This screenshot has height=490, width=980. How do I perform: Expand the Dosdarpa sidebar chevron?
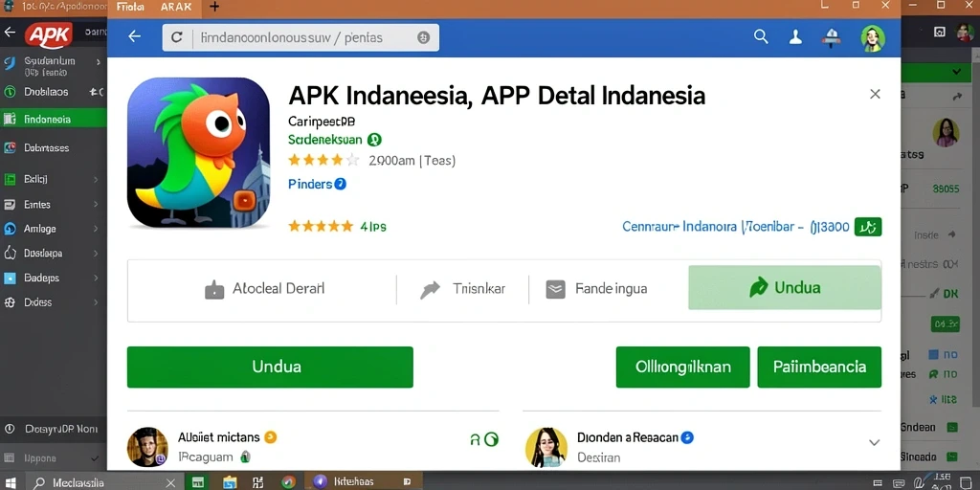click(x=97, y=254)
